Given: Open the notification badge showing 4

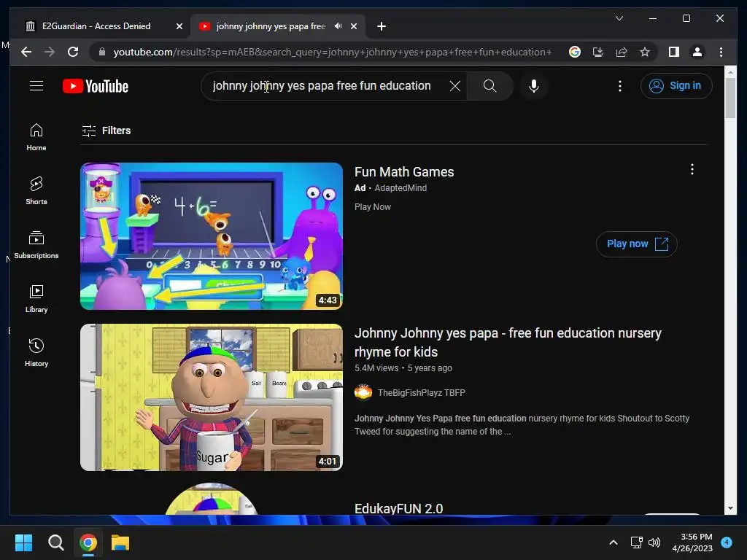Looking at the screenshot, I should (727, 542).
